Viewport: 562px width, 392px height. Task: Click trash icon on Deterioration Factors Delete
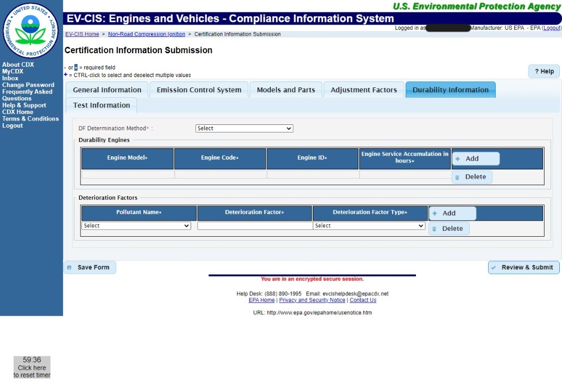pos(434,229)
